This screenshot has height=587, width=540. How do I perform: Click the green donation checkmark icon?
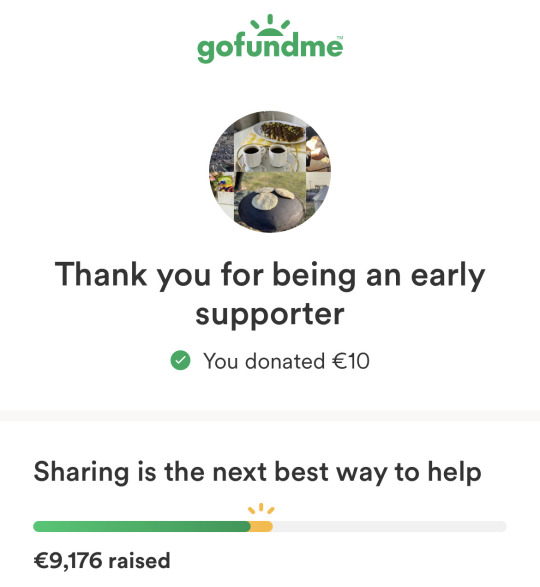point(180,361)
